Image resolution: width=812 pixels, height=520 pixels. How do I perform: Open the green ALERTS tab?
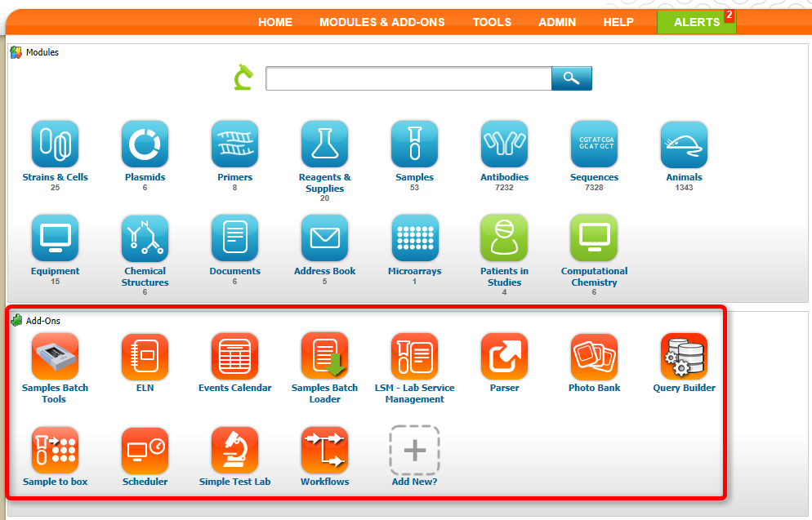pos(697,22)
